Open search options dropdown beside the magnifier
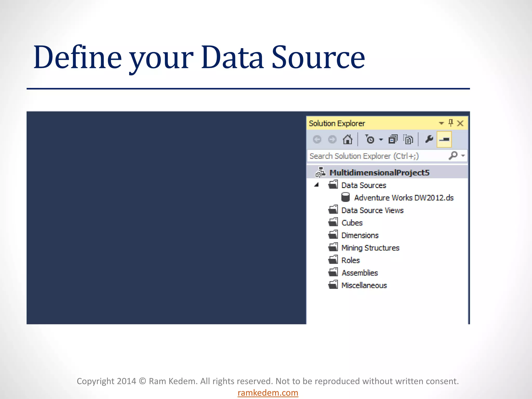532x399 pixels. click(x=463, y=156)
